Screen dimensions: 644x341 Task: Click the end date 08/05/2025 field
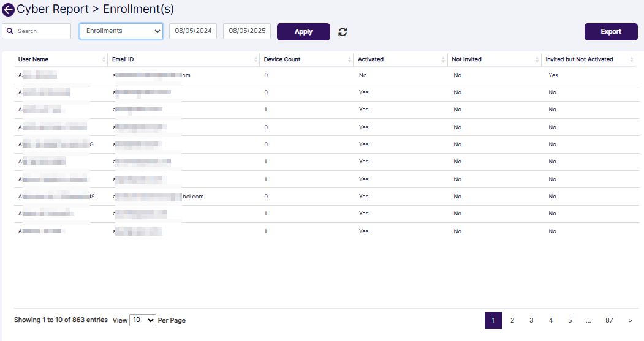pos(247,31)
